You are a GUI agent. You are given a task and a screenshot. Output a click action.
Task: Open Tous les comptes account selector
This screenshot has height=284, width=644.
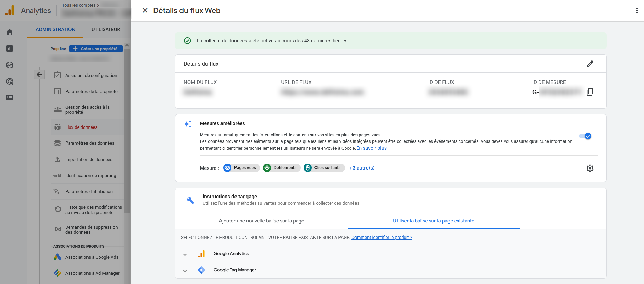[x=81, y=5]
